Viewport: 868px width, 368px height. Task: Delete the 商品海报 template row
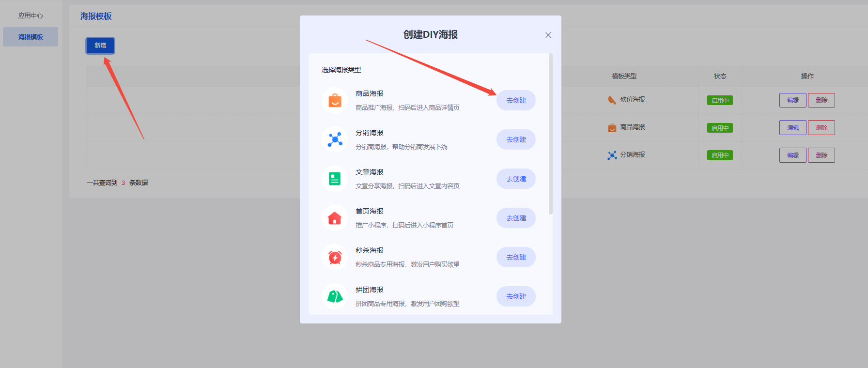click(821, 128)
